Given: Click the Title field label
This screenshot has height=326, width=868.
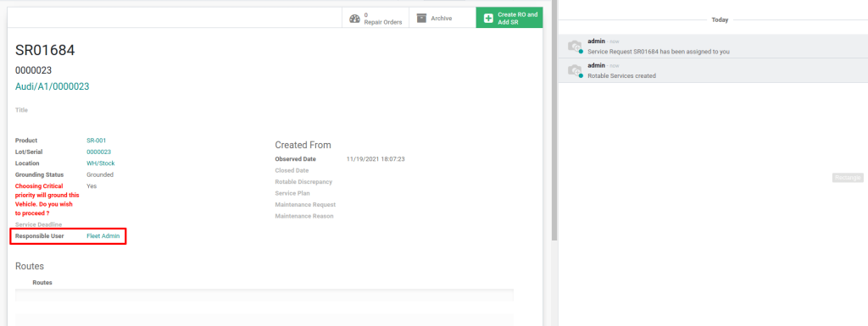Looking at the screenshot, I should 21,110.
